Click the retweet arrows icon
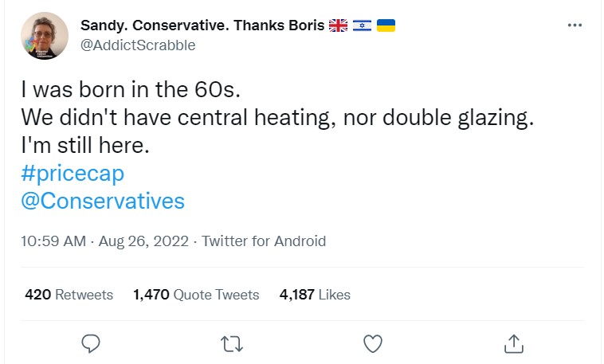The width and height of the screenshot is (604, 364). point(232,342)
